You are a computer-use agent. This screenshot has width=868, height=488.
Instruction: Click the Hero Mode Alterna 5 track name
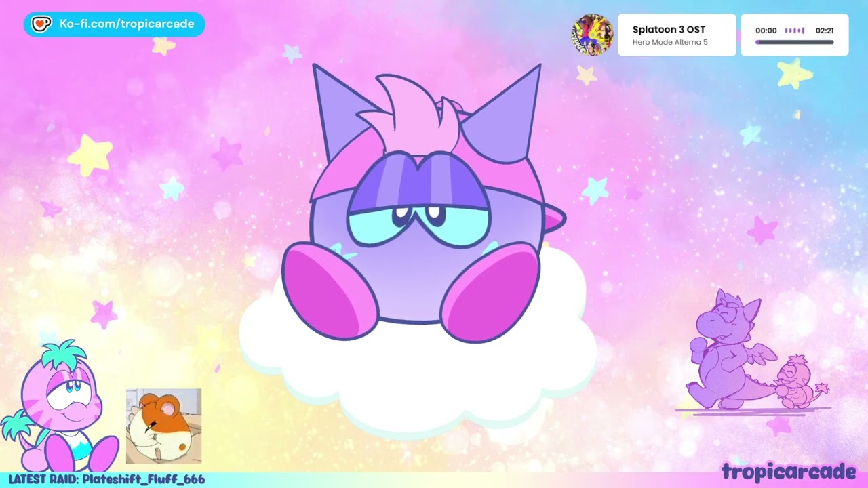coord(670,42)
